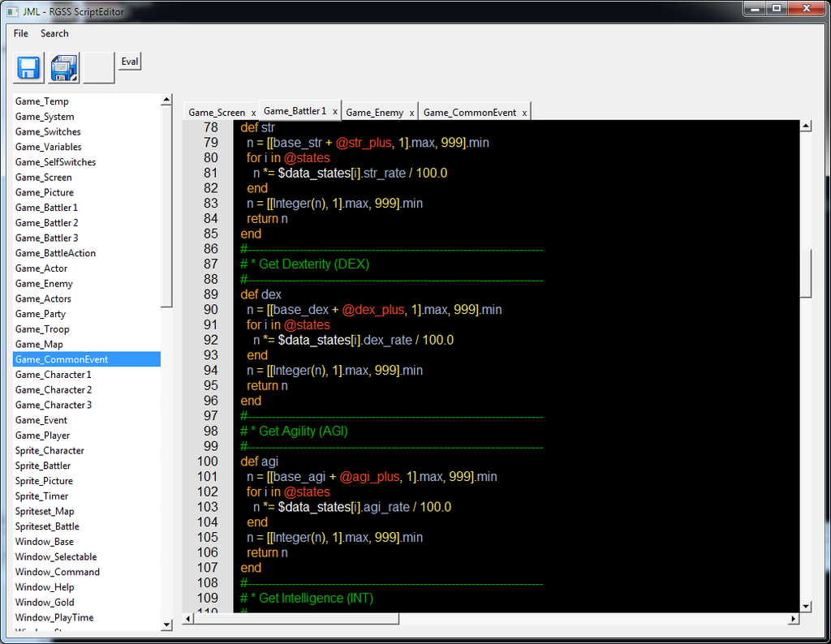Select Spriteset_Battle in the script list
The width and height of the screenshot is (831, 644).
(86, 526)
